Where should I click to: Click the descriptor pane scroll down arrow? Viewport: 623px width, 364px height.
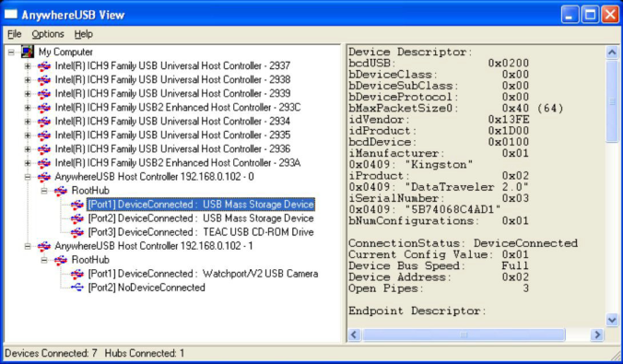click(x=612, y=320)
